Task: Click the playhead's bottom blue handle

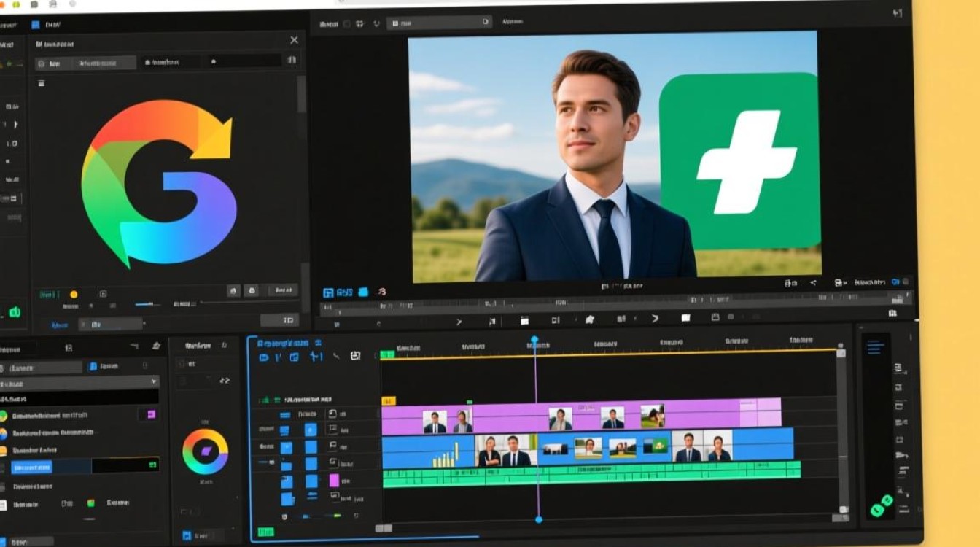Action: pyautogui.click(x=539, y=519)
